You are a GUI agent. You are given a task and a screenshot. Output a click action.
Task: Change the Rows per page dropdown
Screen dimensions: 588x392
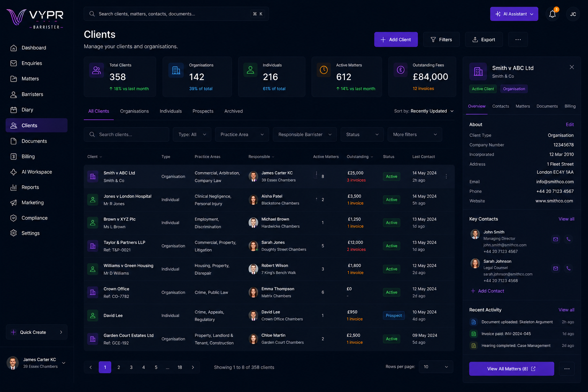pos(436,367)
